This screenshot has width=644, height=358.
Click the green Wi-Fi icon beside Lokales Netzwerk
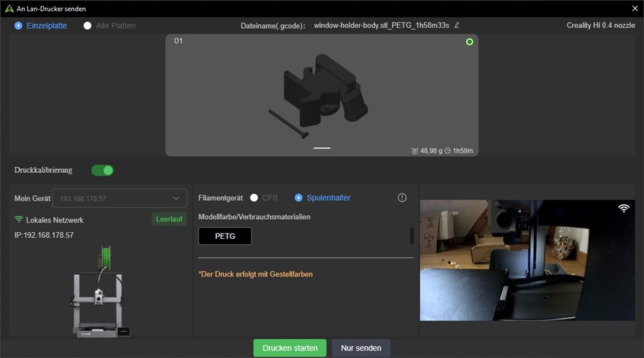(18, 220)
